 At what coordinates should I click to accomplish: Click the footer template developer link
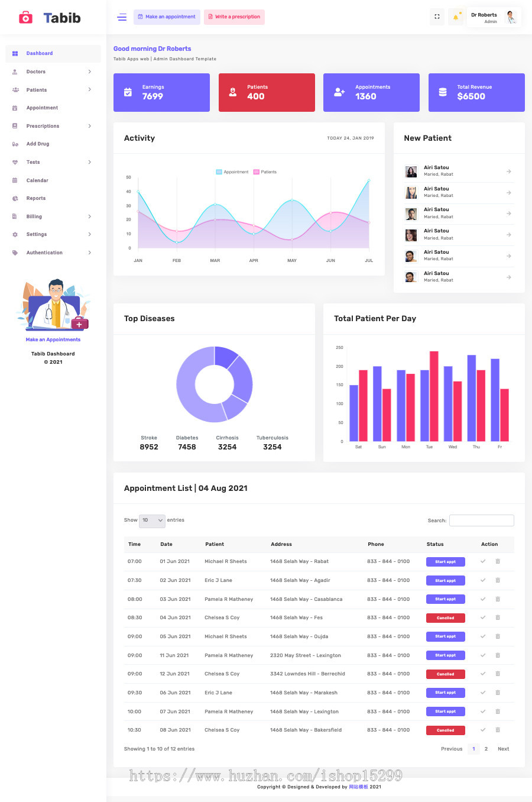[x=358, y=787]
